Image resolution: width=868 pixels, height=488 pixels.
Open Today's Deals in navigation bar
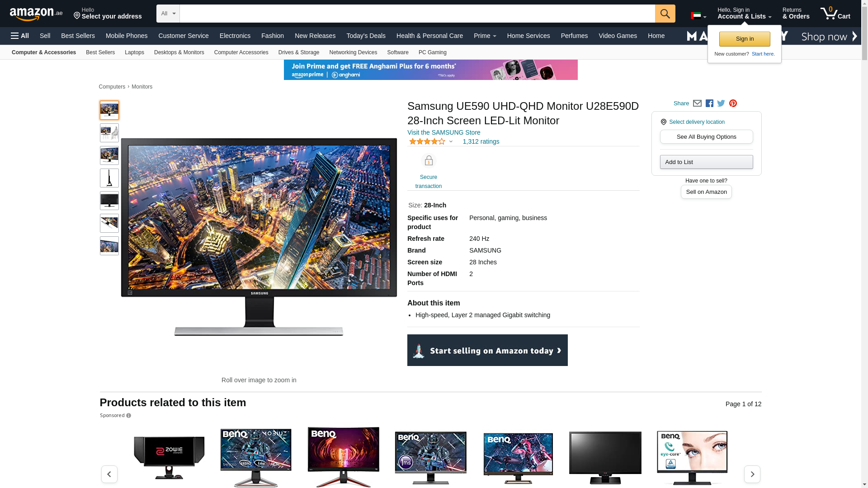[366, 36]
